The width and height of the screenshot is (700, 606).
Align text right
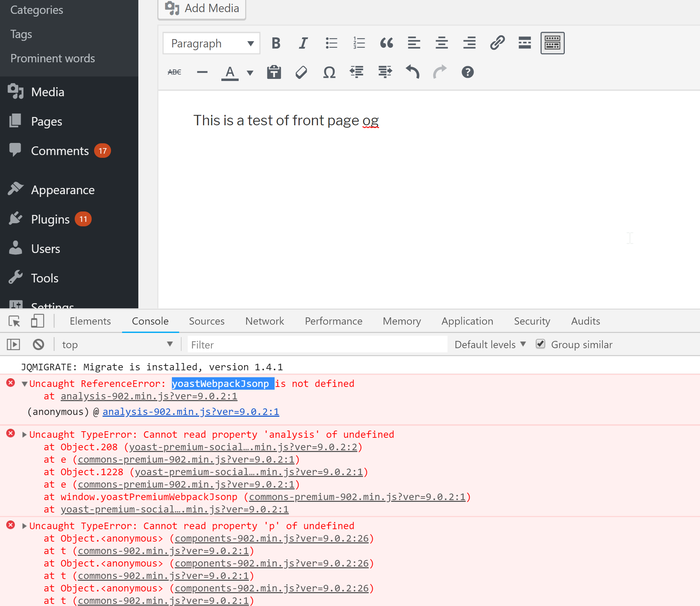(469, 43)
